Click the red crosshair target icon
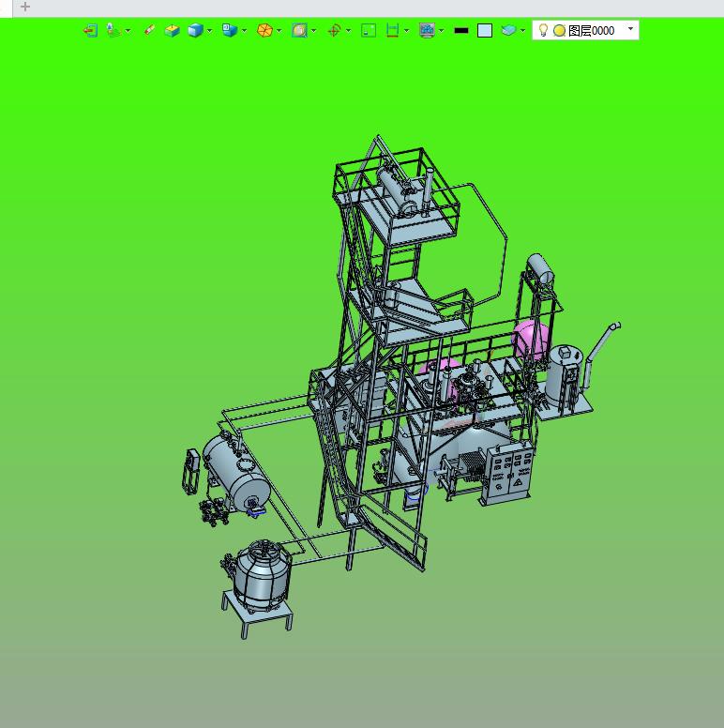 pyautogui.click(x=334, y=31)
